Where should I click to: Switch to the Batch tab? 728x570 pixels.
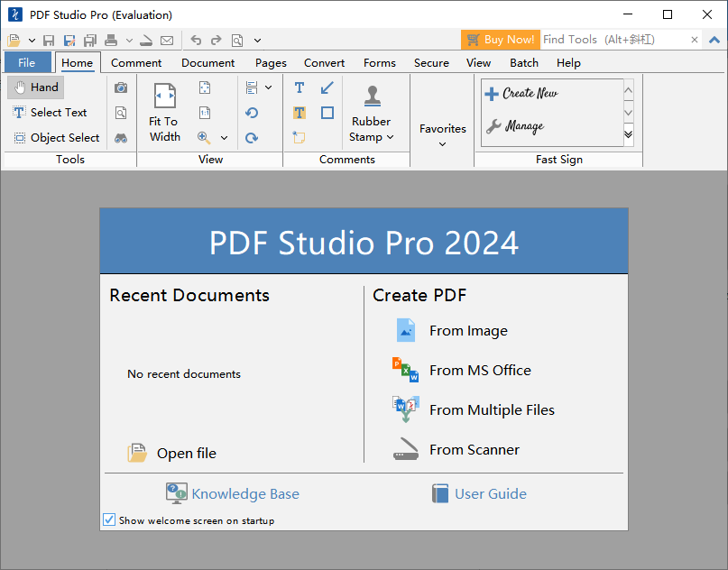pyautogui.click(x=524, y=62)
